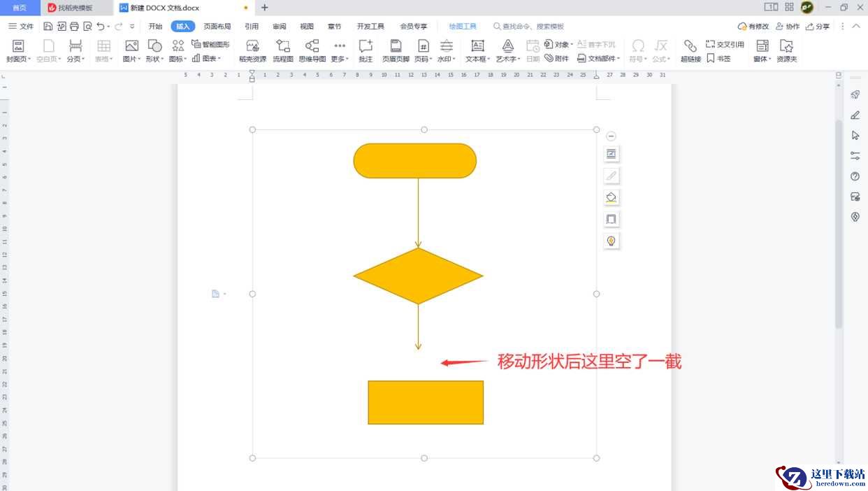This screenshot has width=868, height=491.
Task: Switch to the References (引用) tab
Action: pos(252,27)
